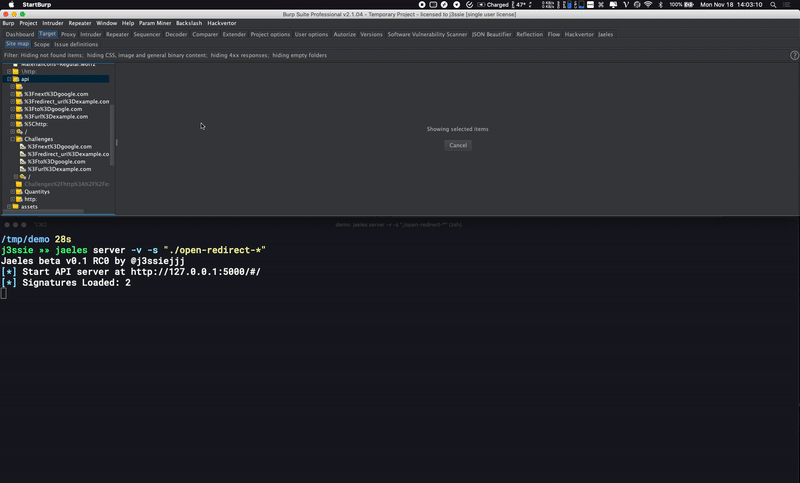Open the Burp menu
Viewport: 800px width, 483px height.
pos(8,23)
